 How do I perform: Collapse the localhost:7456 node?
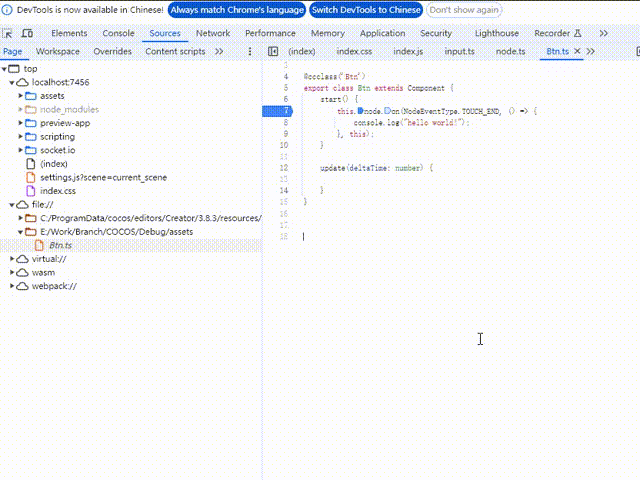[12, 82]
